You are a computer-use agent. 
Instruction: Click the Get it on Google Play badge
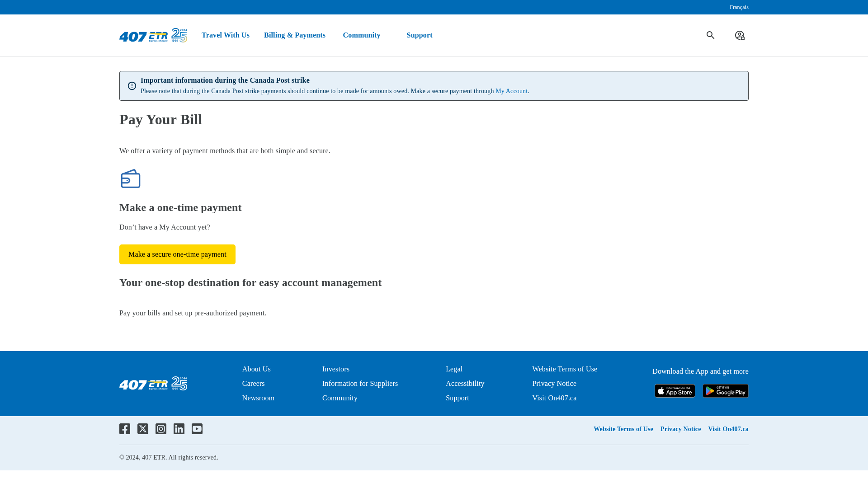pyautogui.click(x=726, y=391)
